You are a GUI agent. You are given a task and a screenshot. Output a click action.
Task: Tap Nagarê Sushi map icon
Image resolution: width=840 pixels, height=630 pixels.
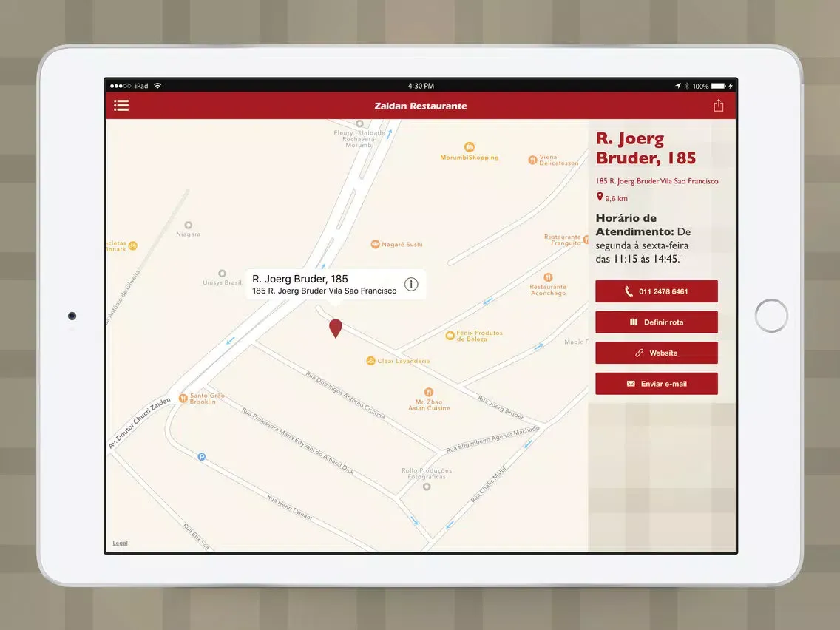(375, 244)
